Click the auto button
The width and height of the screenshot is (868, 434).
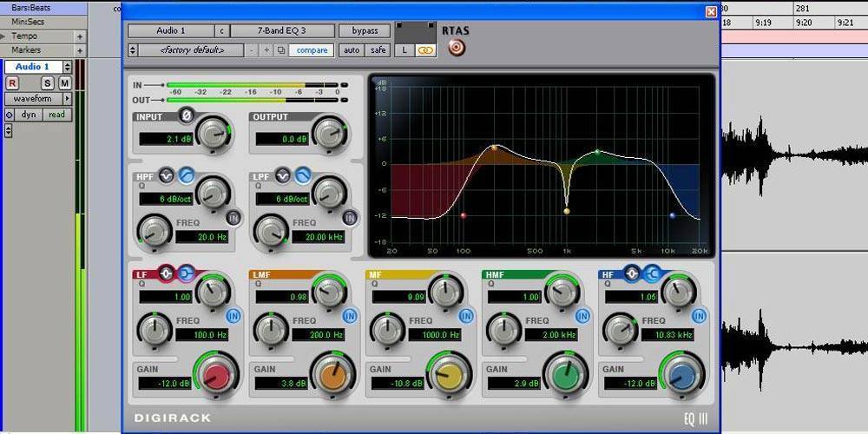click(352, 49)
